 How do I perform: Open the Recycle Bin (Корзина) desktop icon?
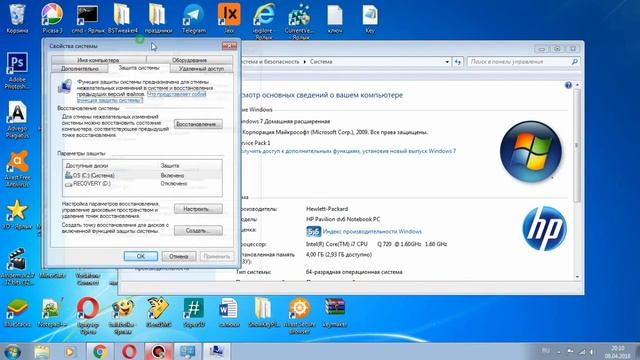click(x=17, y=18)
